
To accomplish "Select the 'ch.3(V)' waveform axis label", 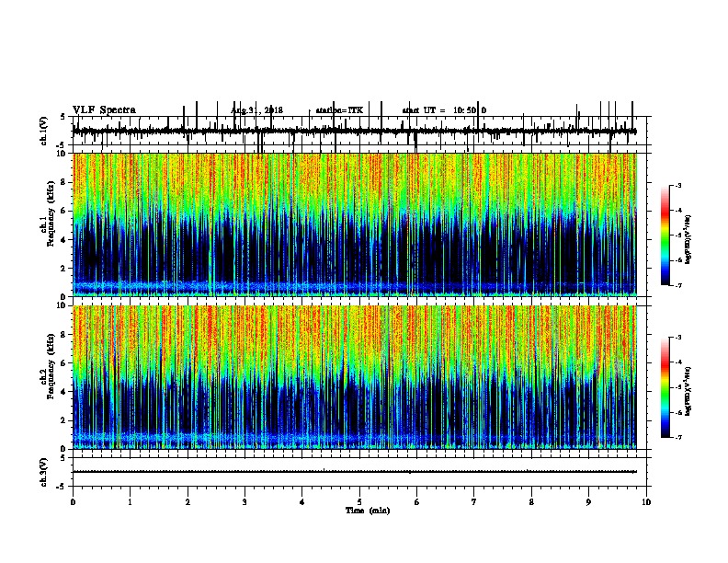I will point(44,472).
